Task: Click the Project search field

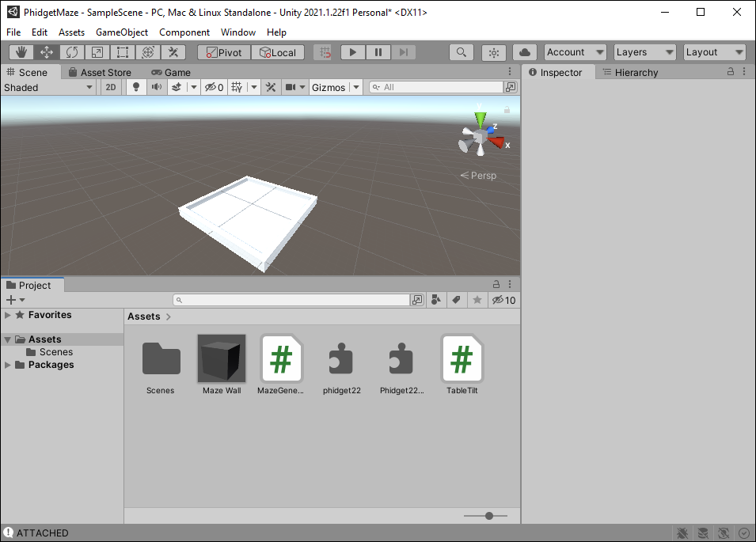Action: [291, 300]
